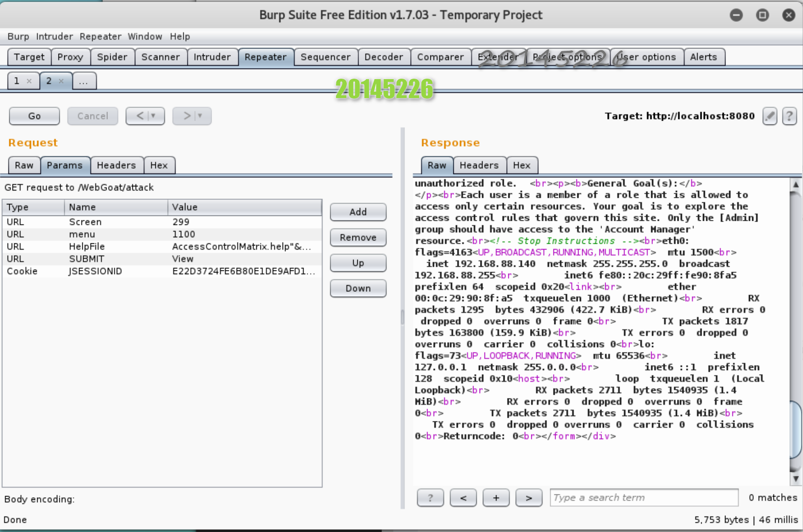Viewport: 803px width, 532px height.
Task: Select the Repeater tool tab
Action: click(266, 57)
